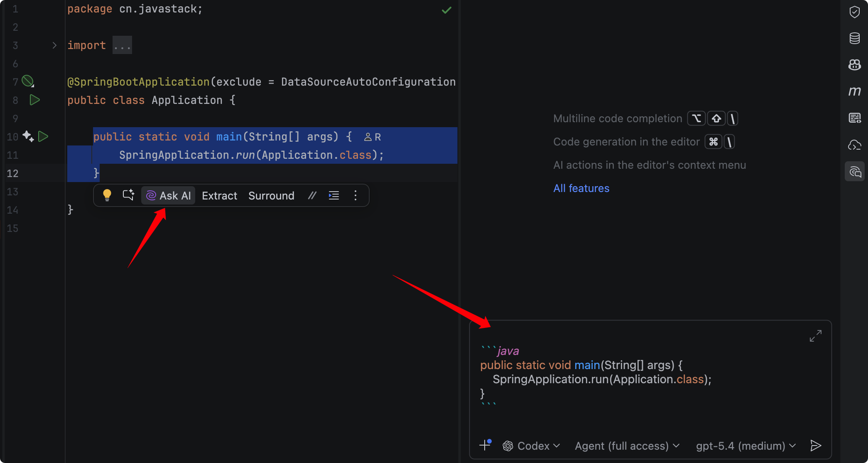Open the All features link

point(581,188)
